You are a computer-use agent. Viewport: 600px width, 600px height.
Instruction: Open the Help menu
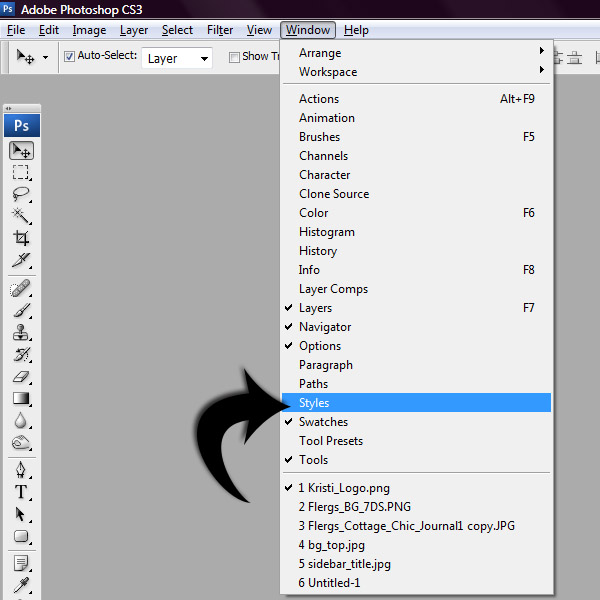[356, 30]
